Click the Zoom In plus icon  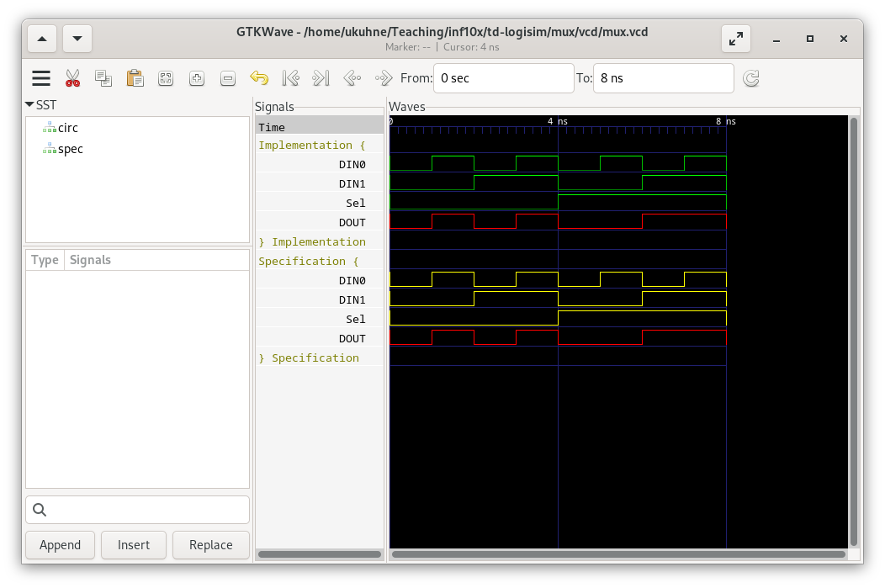pyautogui.click(x=196, y=78)
